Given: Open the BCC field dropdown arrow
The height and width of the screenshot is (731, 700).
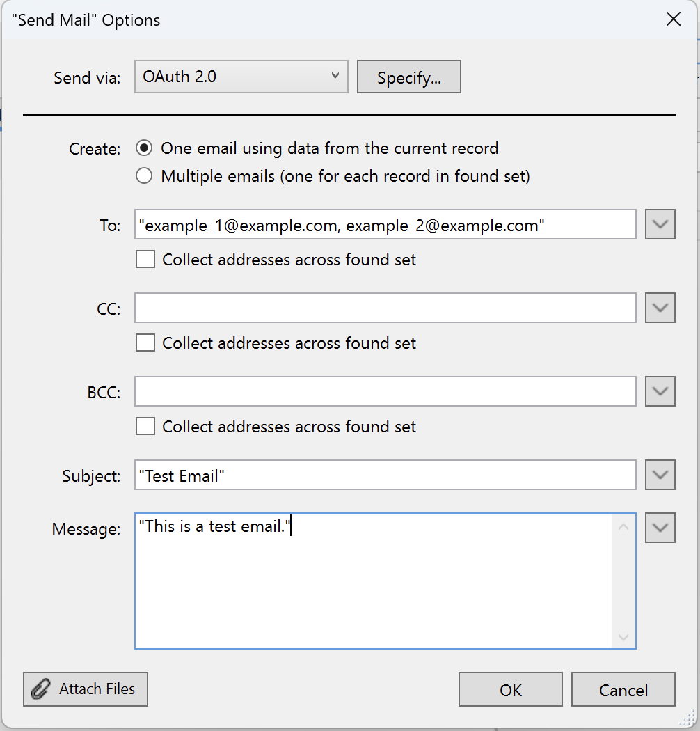Looking at the screenshot, I should 660,391.
